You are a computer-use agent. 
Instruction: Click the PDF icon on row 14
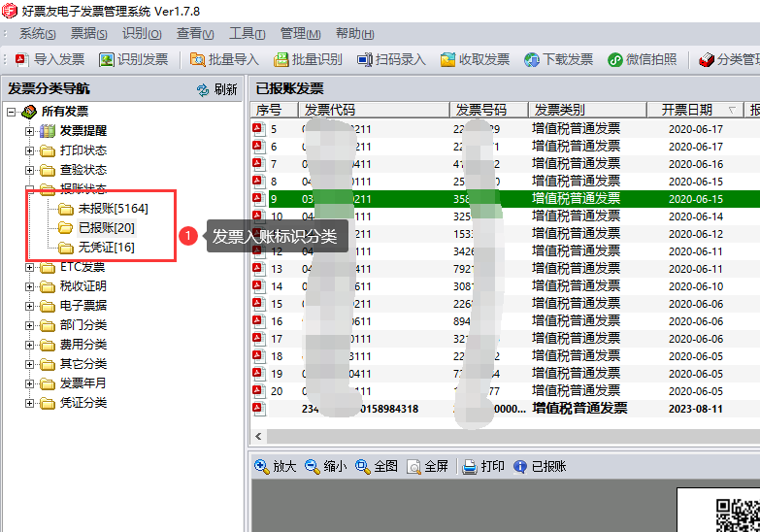click(259, 286)
